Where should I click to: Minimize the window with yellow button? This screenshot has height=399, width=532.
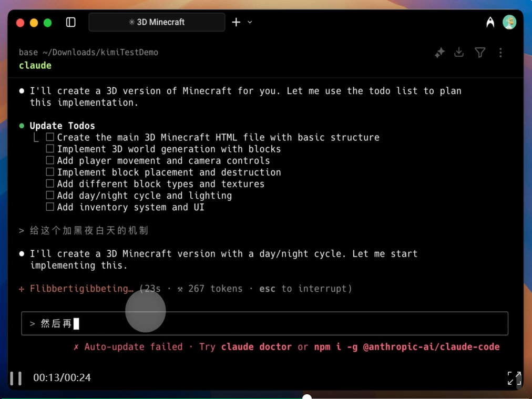34,23
